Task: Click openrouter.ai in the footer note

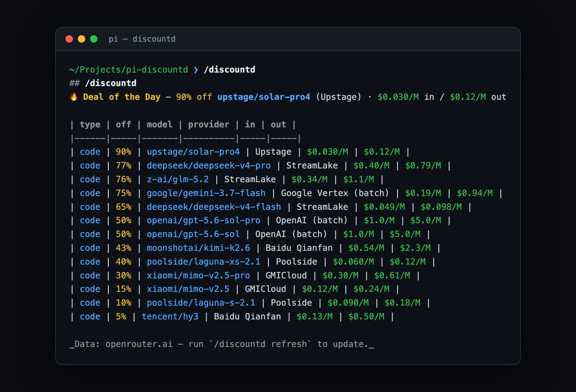Action: (x=139, y=344)
